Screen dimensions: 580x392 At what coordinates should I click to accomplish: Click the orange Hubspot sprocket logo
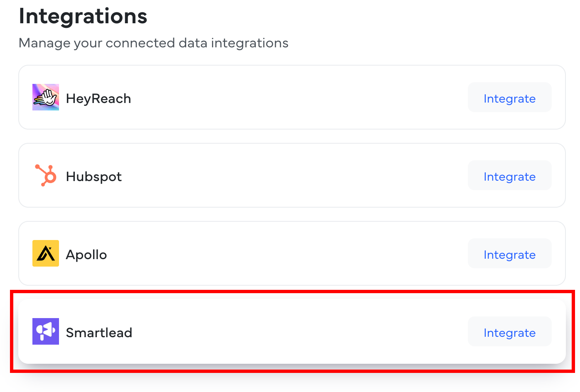click(46, 175)
